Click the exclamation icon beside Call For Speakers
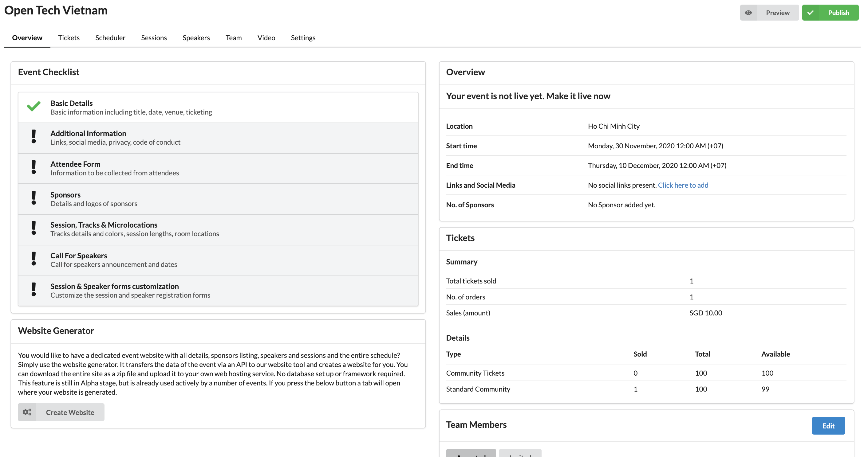This screenshot has width=868, height=457. coord(34,259)
